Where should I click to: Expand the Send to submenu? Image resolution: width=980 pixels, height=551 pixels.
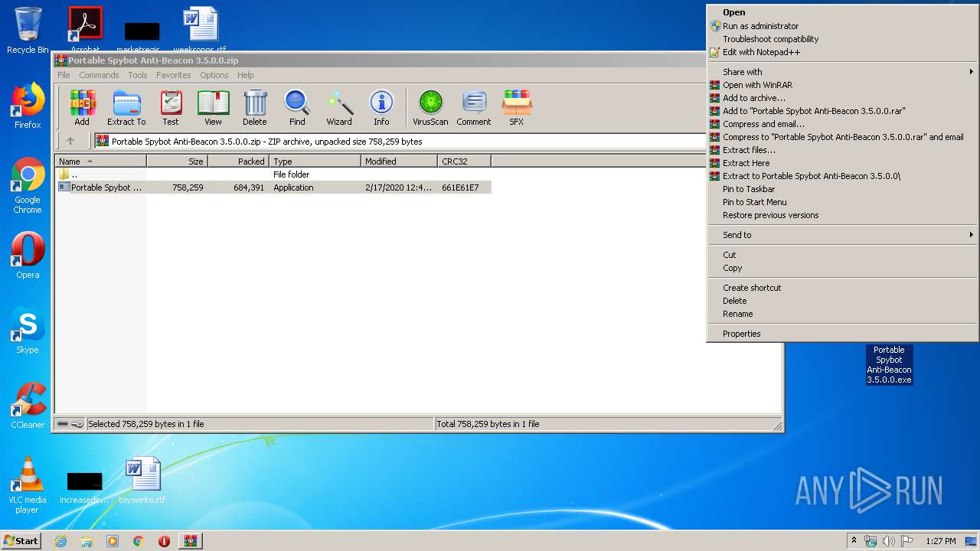(842, 235)
